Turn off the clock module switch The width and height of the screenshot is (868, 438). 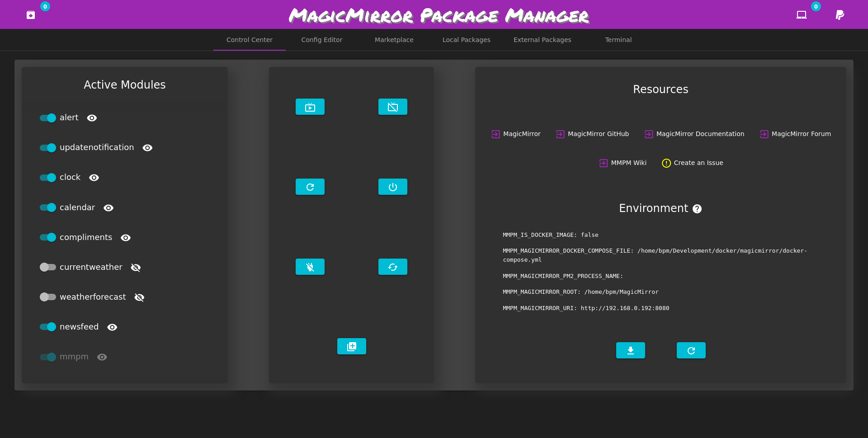point(48,178)
